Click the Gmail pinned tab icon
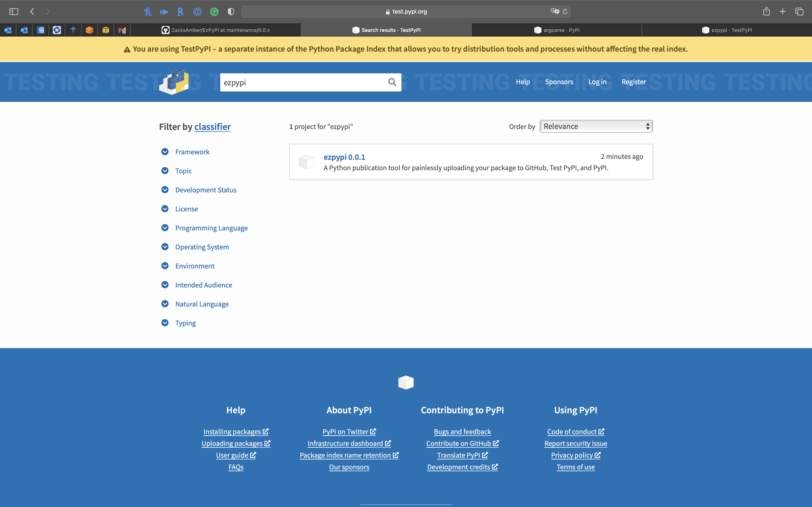This screenshot has width=812, height=507. pyautogui.click(x=122, y=30)
